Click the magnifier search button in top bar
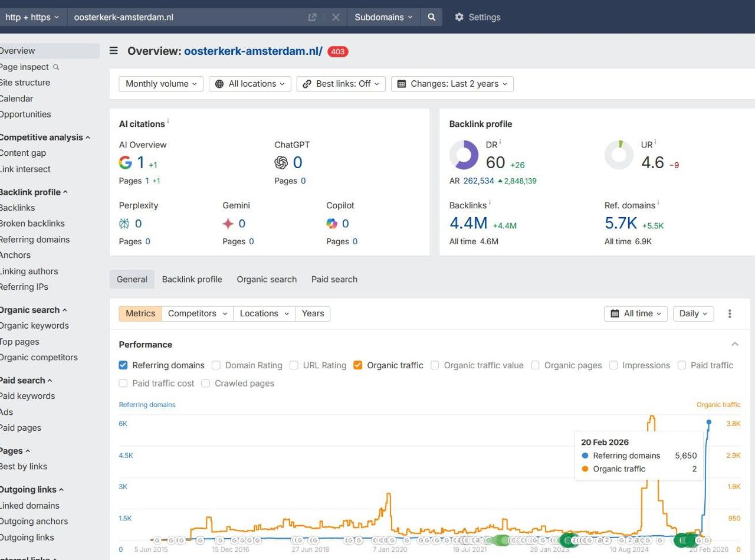Screen dimensions: 755x560 [x=431, y=17]
